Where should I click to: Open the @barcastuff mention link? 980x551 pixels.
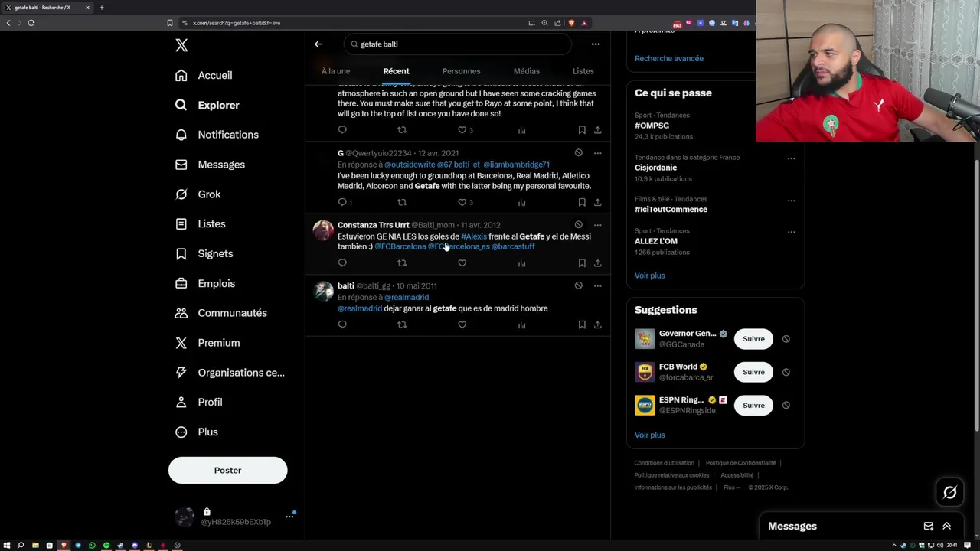[513, 246]
